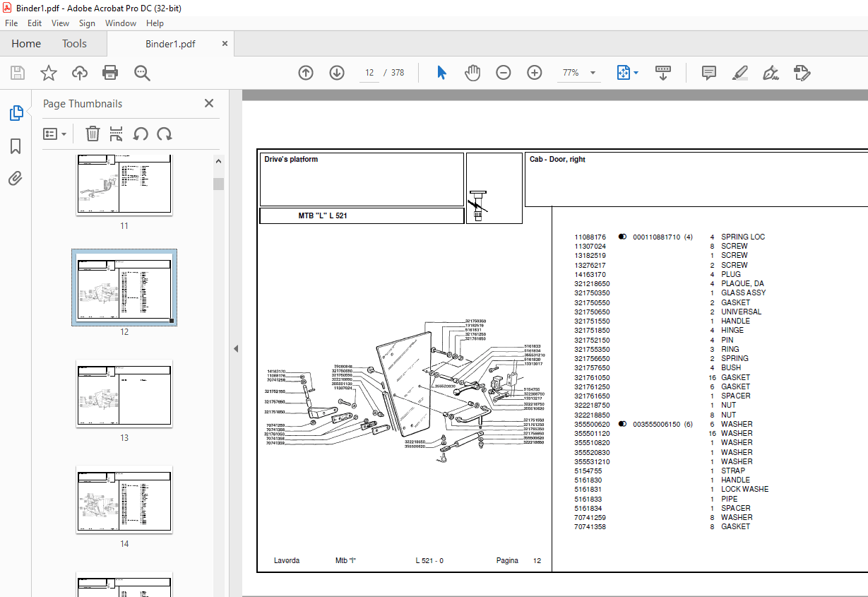The width and height of the screenshot is (868, 597).
Task: Delete selected page with trash icon
Action: [x=93, y=134]
